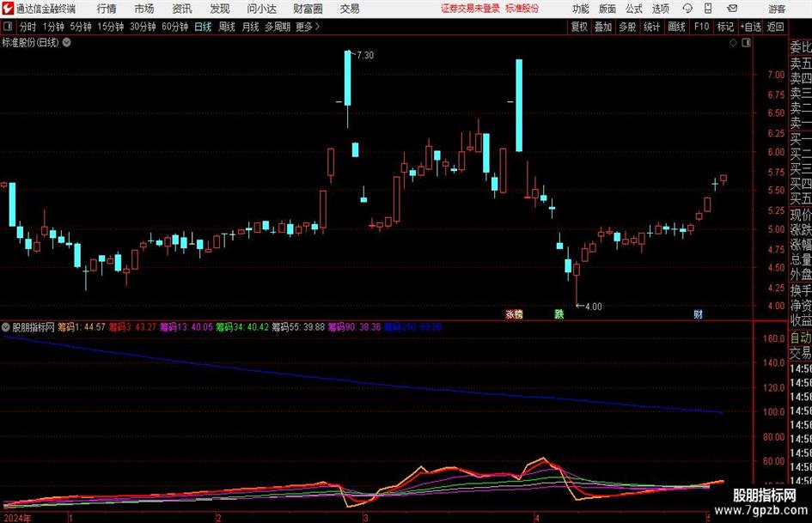
Task: Click the 复权 button
Action: (x=579, y=27)
